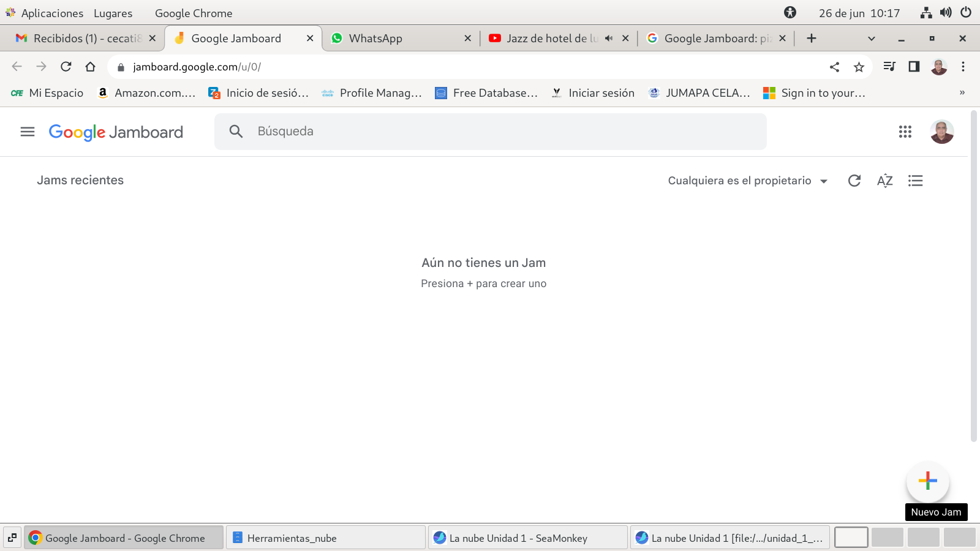Mute the Jazz de hotel tab audio
The height and width of the screenshot is (551, 980).
(609, 38)
